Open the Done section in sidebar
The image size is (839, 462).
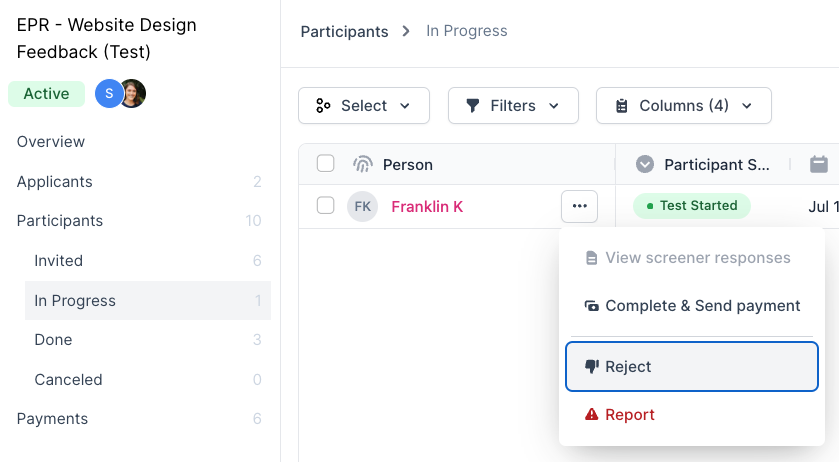click(x=53, y=340)
